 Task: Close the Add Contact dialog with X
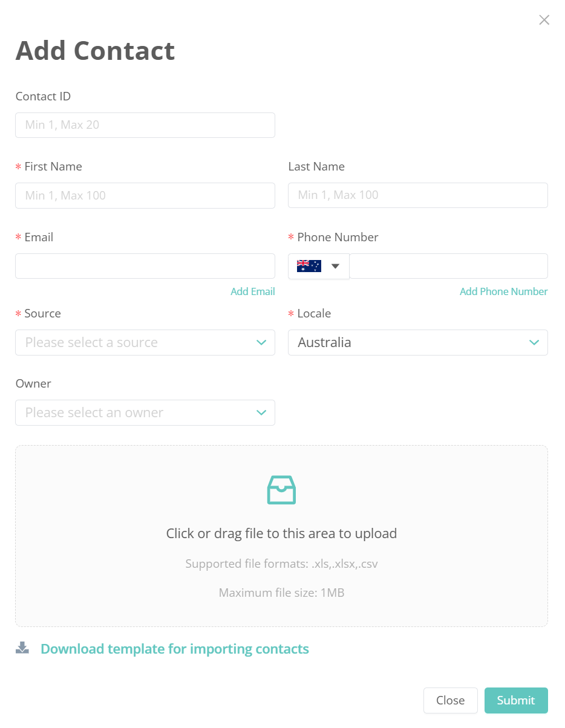point(544,20)
